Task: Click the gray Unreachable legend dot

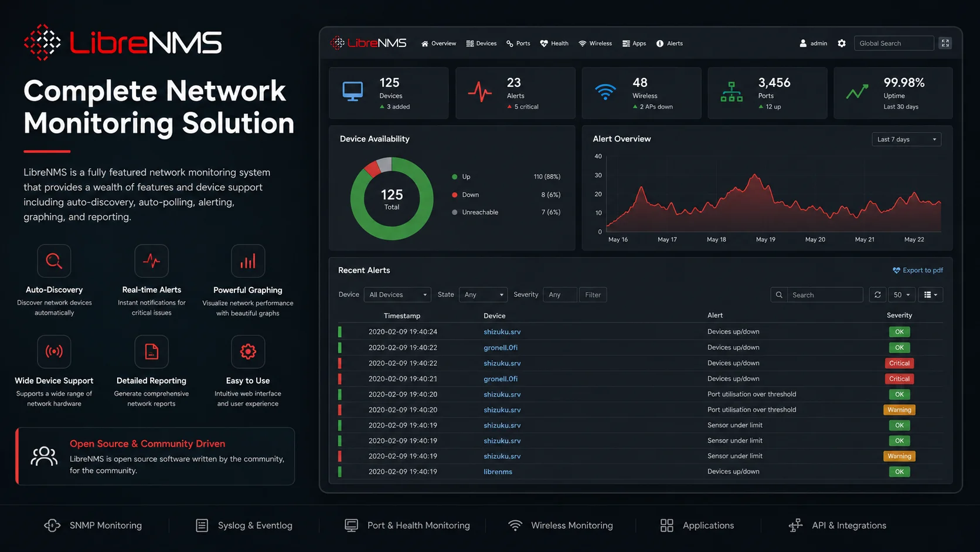Action: click(455, 212)
